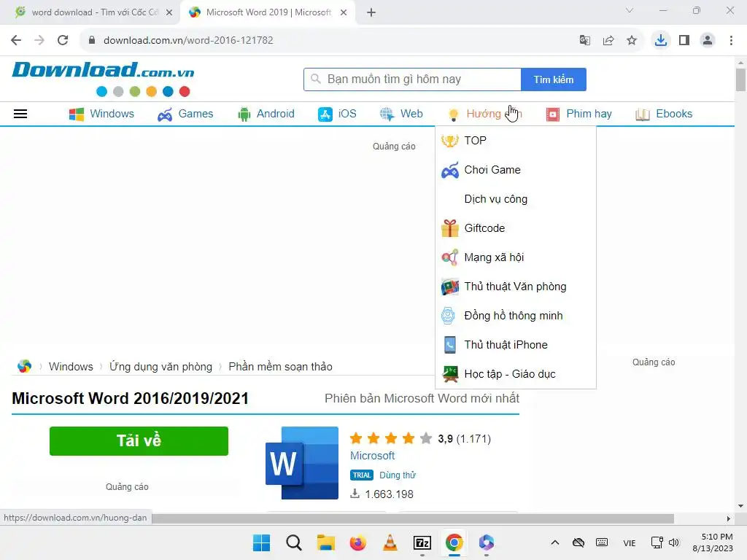Open the Ebooks navigation menu
Image resolution: width=747 pixels, height=560 pixels.
pos(664,114)
